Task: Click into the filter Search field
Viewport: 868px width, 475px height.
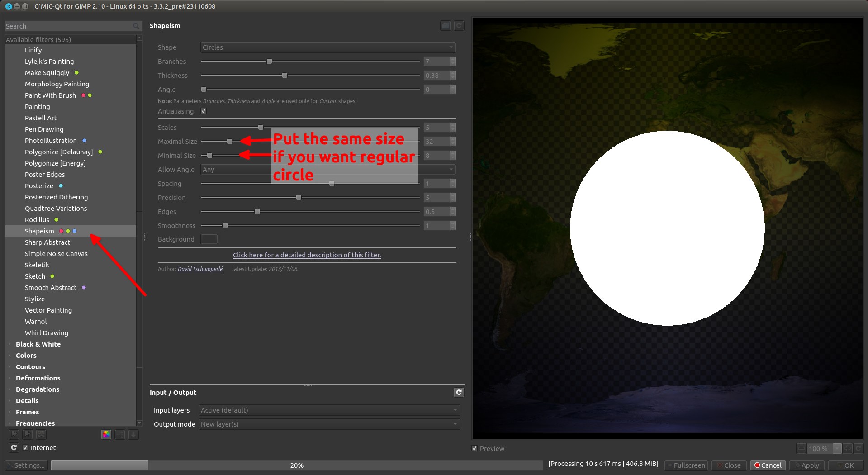Action: tap(68, 26)
